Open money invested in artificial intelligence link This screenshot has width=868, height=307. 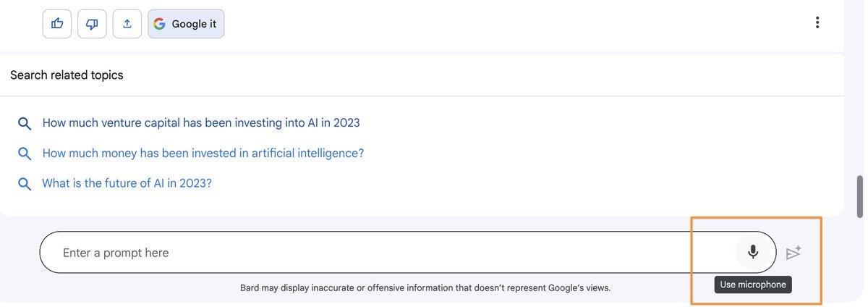[x=203, y=153]
